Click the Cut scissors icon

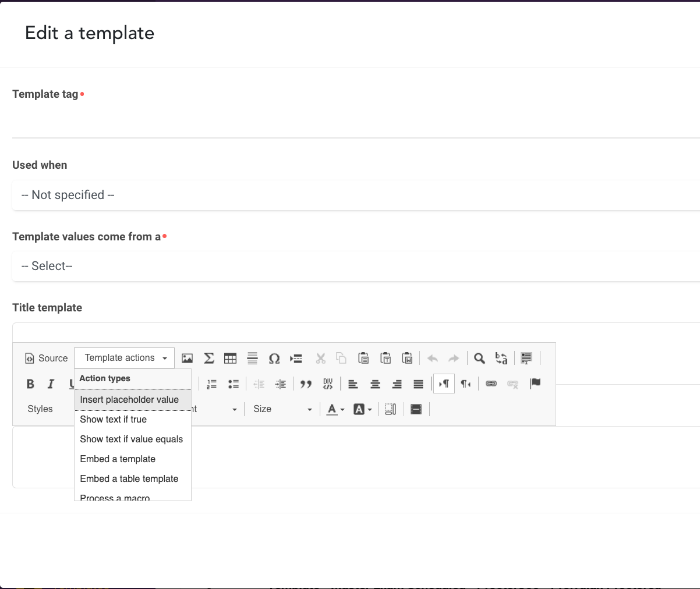[x=320, y=358]
